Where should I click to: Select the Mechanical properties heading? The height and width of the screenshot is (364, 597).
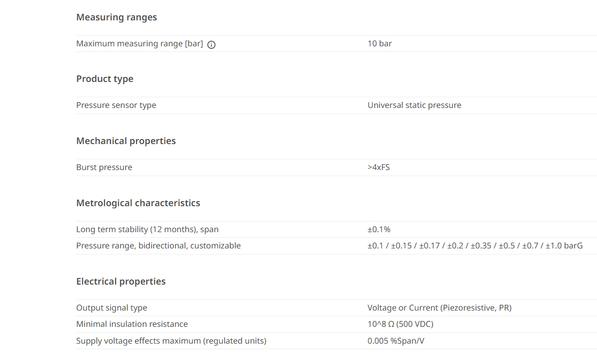pyautogui.click(x=126, y=141)
